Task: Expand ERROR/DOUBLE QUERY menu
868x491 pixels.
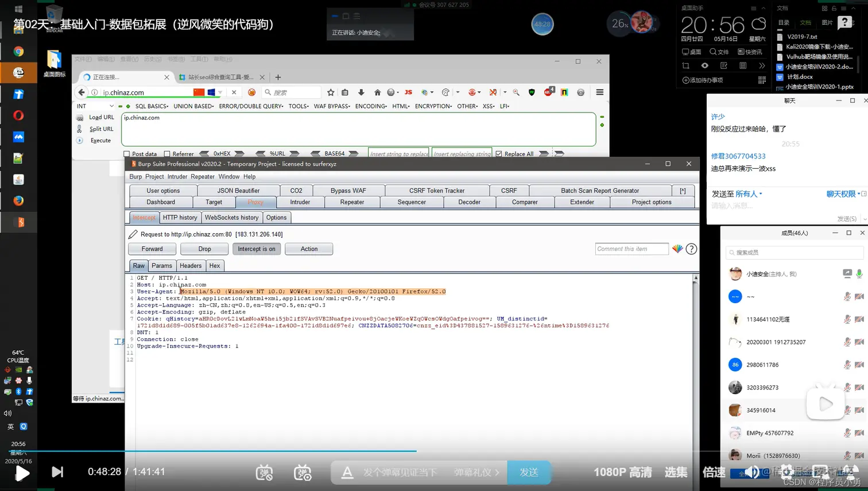Action: [x=251, y=106]
